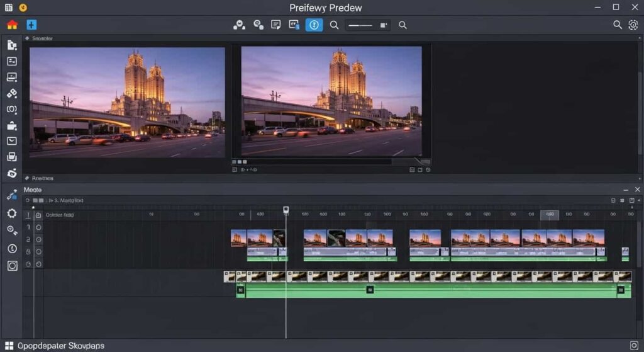644x352 pixels.
Task: Click the orange circular app icon in title bar
Action: tap(23, 8)
